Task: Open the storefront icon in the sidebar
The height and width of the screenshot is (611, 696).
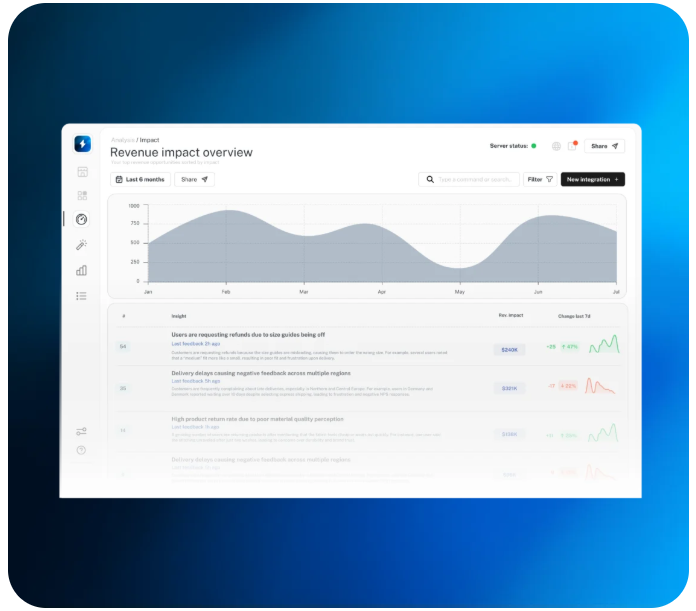Action: tap(82, 171)
